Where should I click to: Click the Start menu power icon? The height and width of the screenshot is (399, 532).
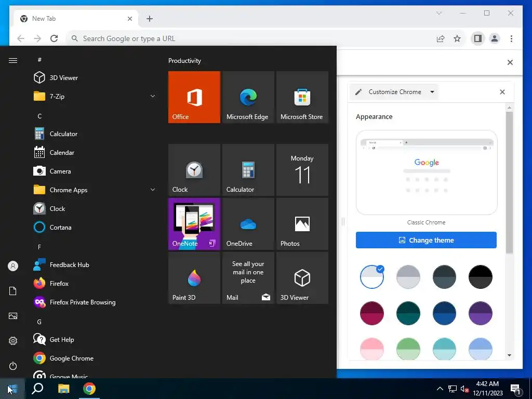click(x=13, y=366)
